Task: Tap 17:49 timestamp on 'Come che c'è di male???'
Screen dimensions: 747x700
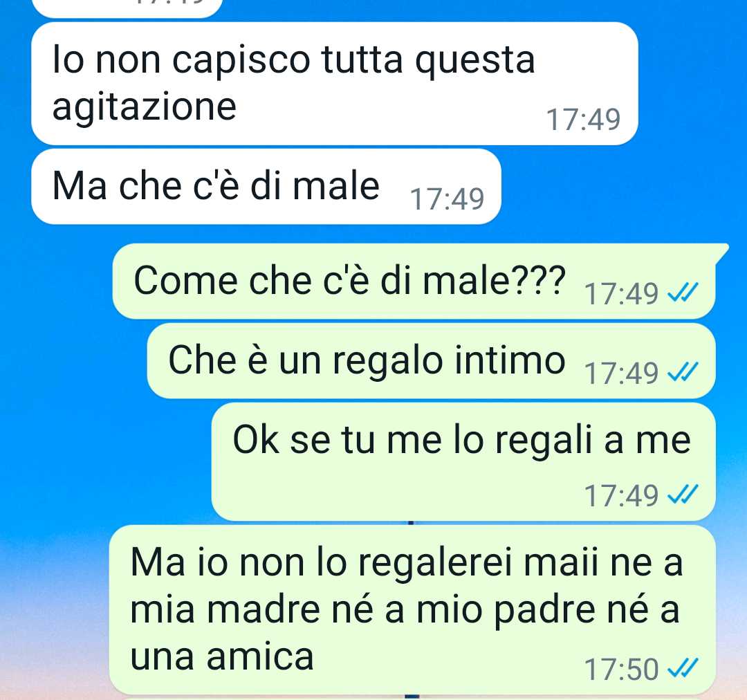Action: pos(620,293)
